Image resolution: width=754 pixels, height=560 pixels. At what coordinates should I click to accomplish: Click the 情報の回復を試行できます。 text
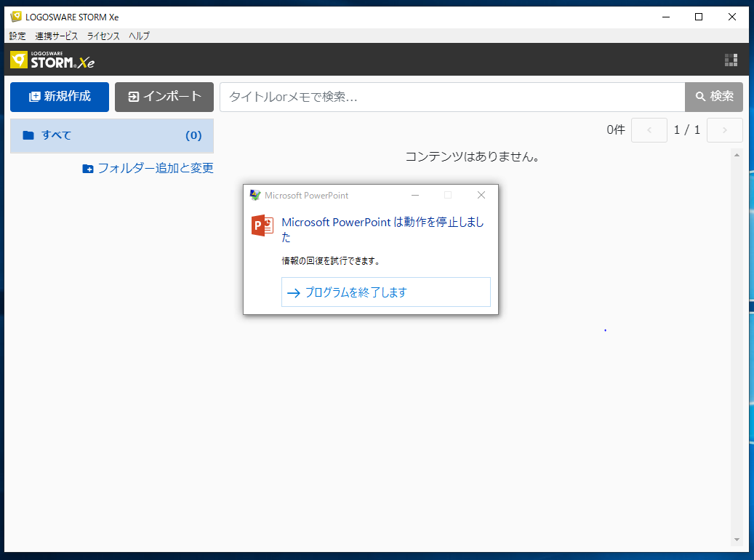pyautogui.click(x=331, y=261)
